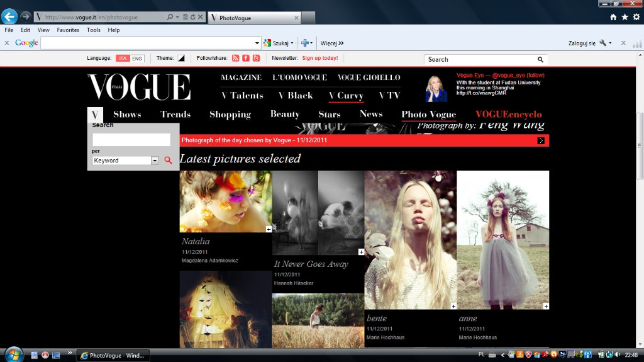Switch language to ENG
The image size is (644, 362).
click(136, 59)
